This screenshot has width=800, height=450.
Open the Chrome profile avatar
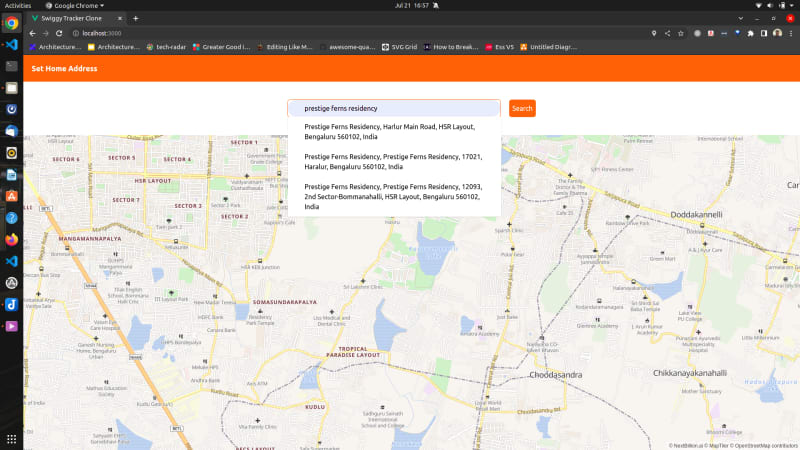pyautogui.click(x=777, y=33)
